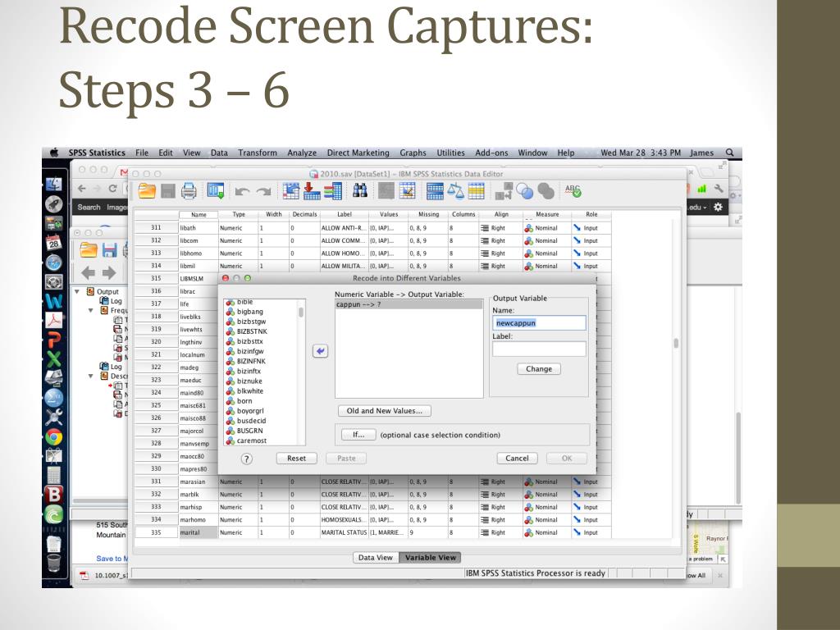The height and width of the screenshot is (630, 840).
Task: Click the Reset button
Action: click(296, 459)
